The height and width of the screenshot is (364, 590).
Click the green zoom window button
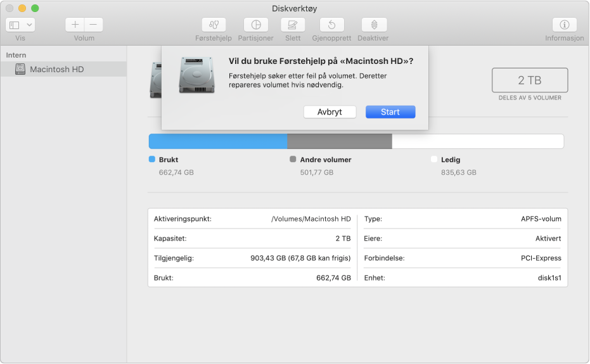(35, 8)
